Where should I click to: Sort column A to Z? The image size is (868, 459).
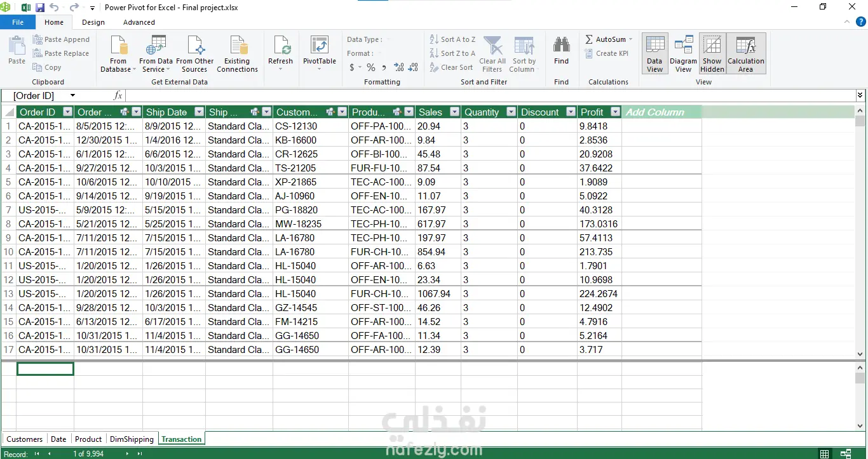[x=452, y=39]
